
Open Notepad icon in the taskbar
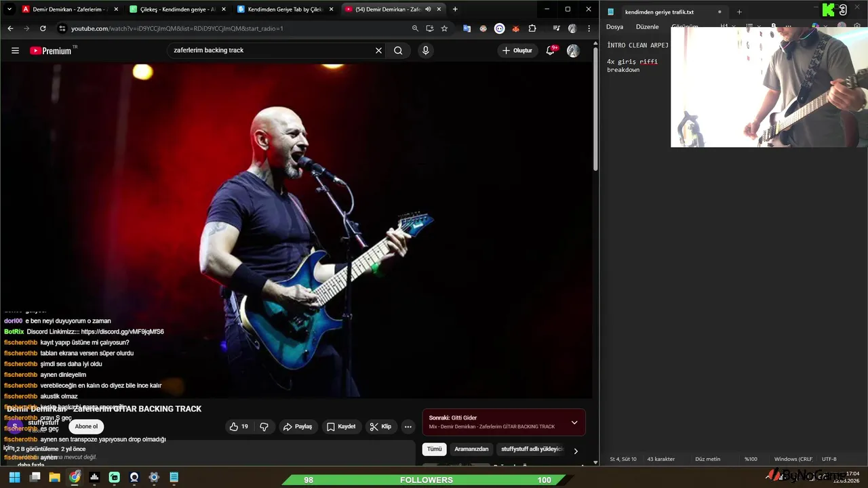point(174,477)
